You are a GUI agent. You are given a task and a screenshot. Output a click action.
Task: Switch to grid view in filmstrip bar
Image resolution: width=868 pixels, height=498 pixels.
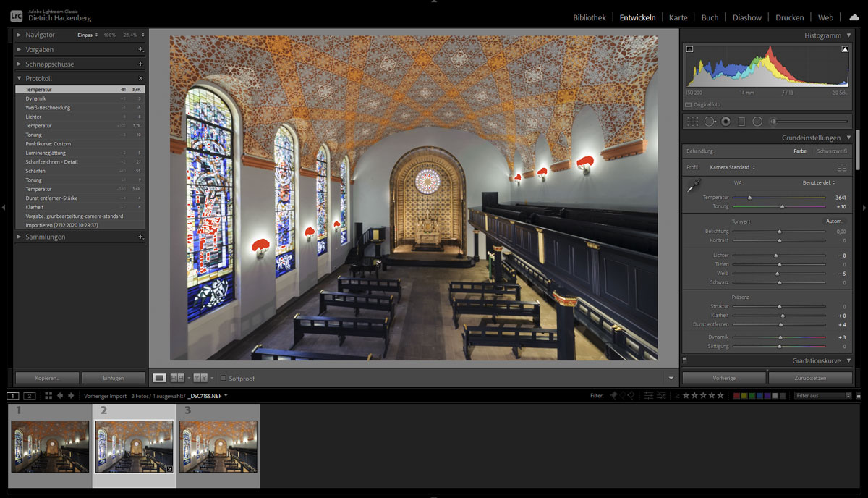point(48,396)
